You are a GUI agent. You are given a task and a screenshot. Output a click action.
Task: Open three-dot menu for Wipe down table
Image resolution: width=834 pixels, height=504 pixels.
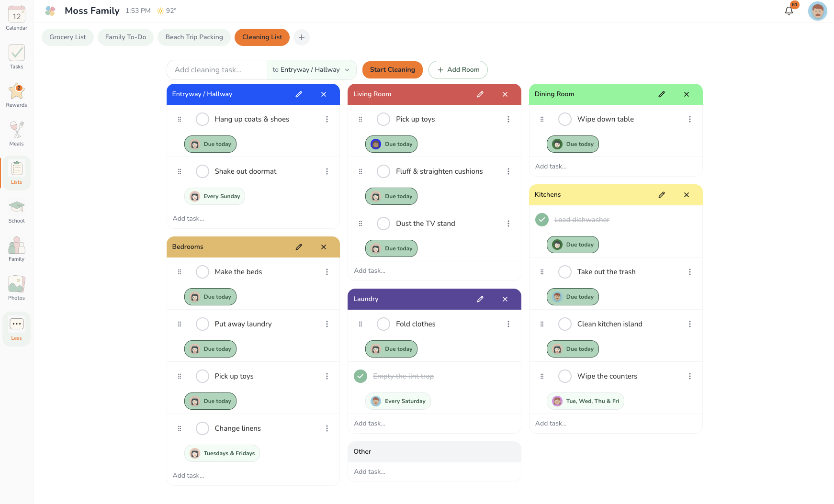pos(689,119)
